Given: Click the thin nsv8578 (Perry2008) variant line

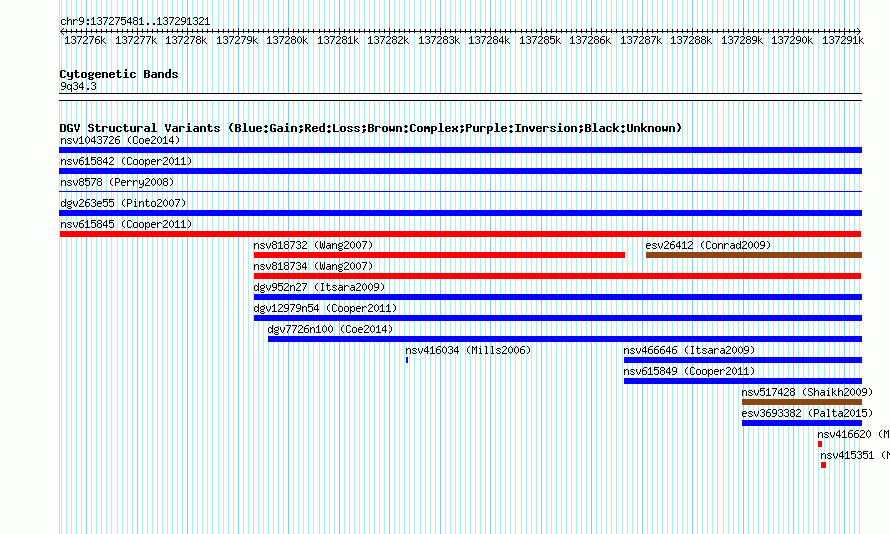Looking at the screenshot, I should tap(460, 192).
